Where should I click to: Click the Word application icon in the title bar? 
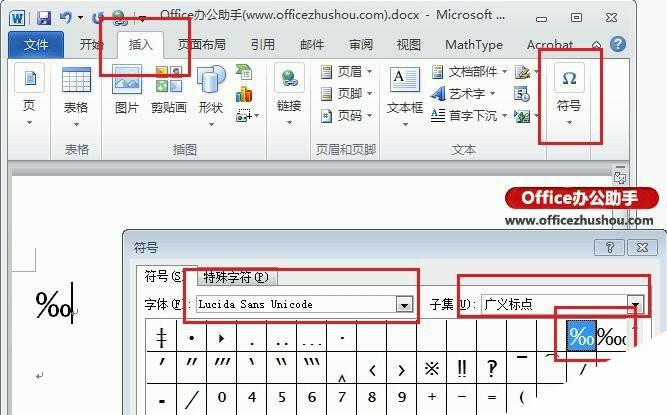(x=18, y=18)
